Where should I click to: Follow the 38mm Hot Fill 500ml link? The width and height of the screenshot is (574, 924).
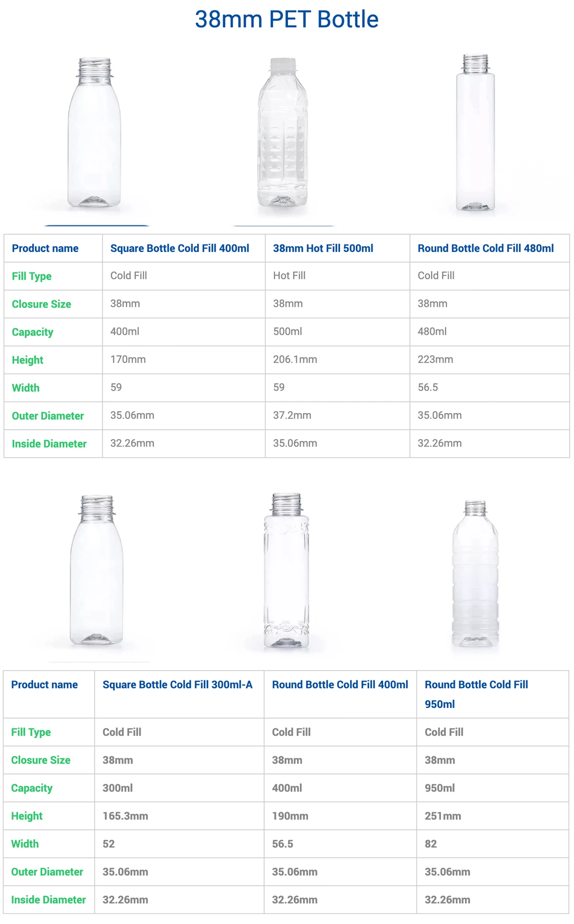tap(323, 249)
